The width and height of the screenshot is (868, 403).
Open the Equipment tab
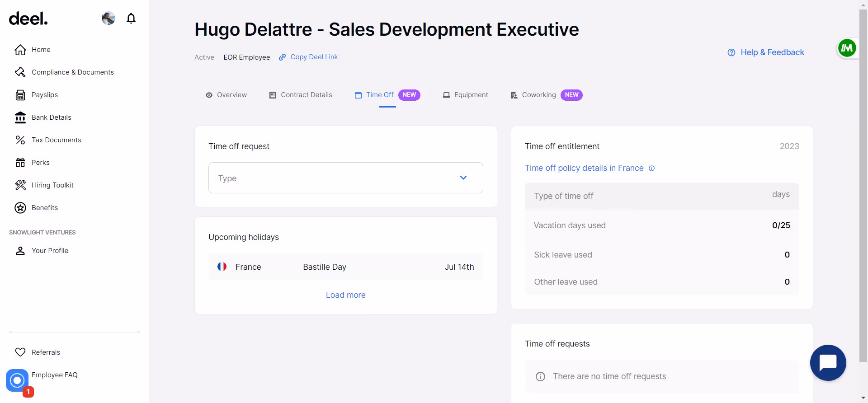click(466, 95)
